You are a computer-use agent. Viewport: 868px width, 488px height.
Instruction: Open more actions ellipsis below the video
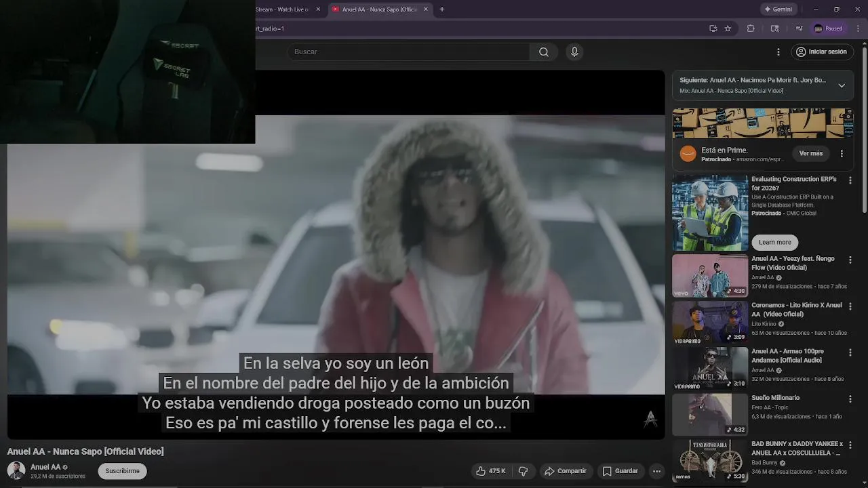pos(656,471)
